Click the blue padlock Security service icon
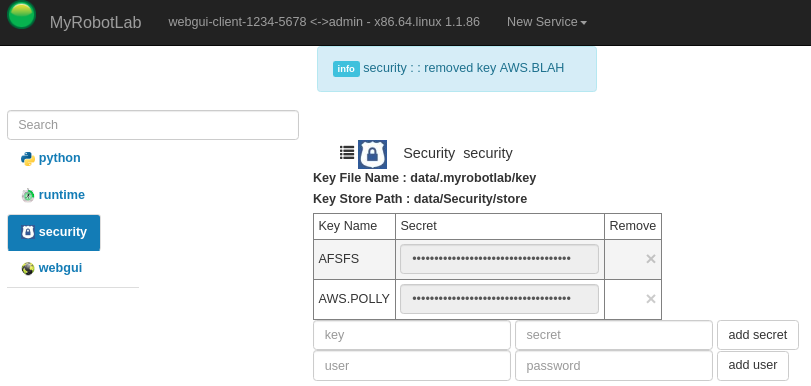The width and height of the screenshot is (811, 386). tap(372, 154)
